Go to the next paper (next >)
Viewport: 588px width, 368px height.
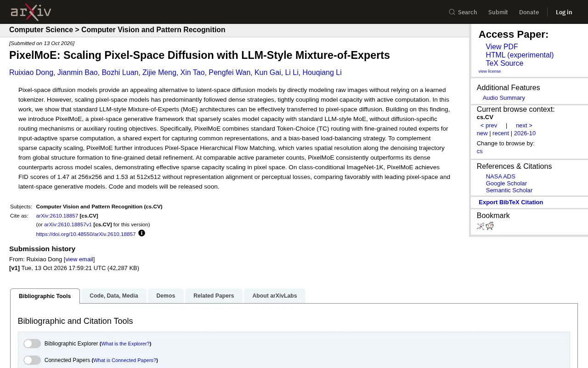tap(524, 126)
